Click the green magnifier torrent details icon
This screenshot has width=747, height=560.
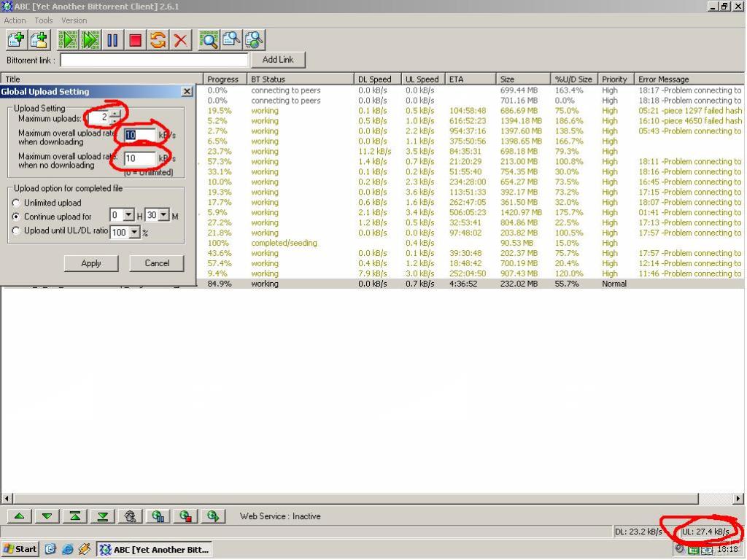(x=209, y=40)
